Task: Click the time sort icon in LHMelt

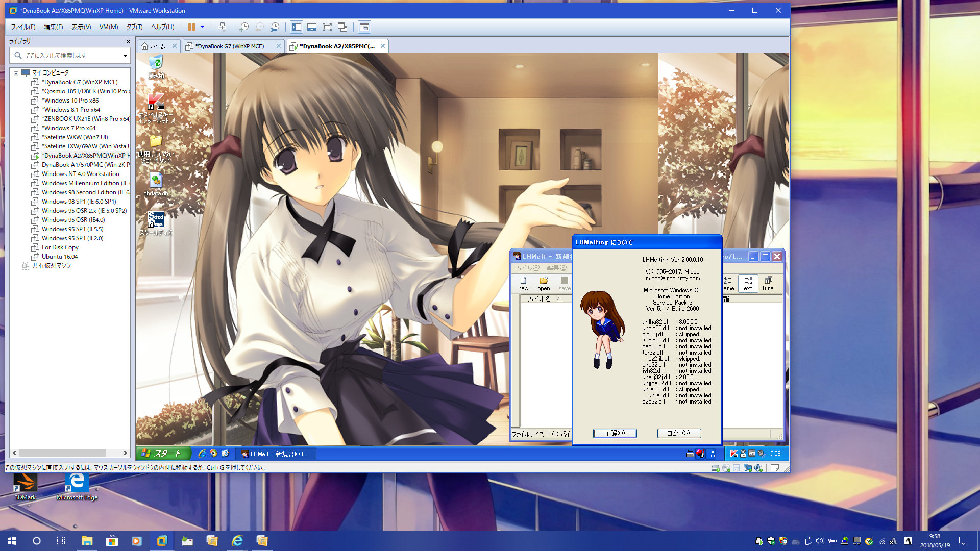Action: coord(768,283)
